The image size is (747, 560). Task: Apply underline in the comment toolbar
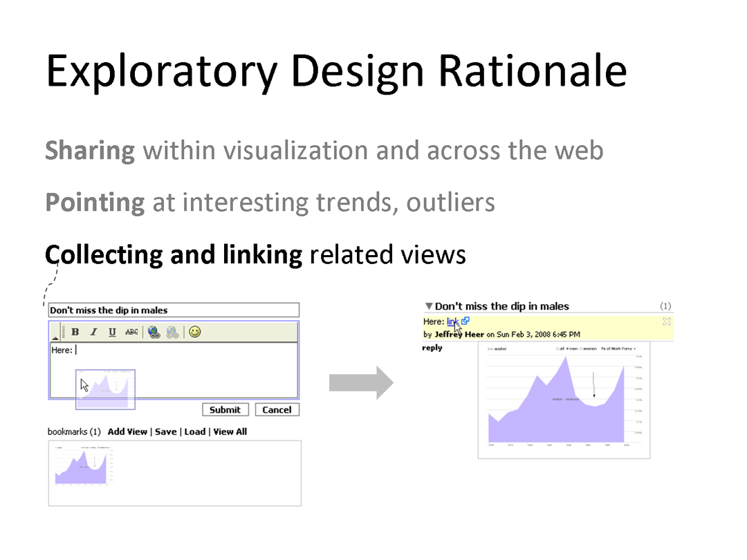coord(112,333)
